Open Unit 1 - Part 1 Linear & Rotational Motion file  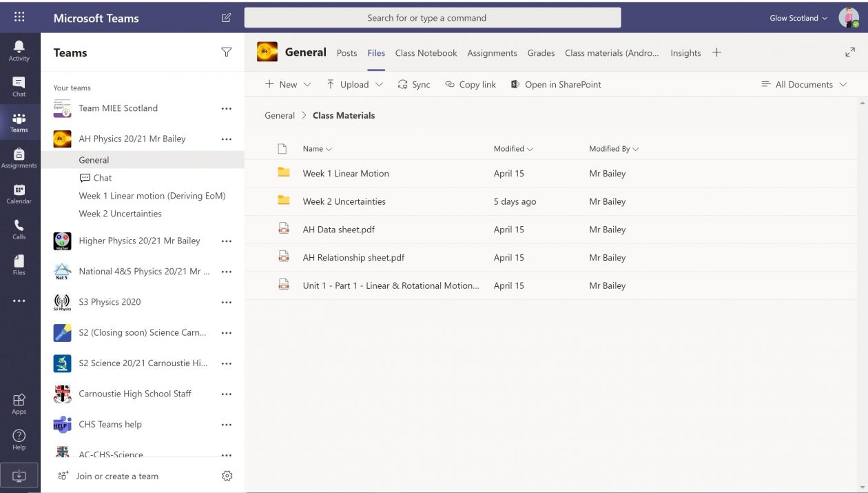coord(391,285)
